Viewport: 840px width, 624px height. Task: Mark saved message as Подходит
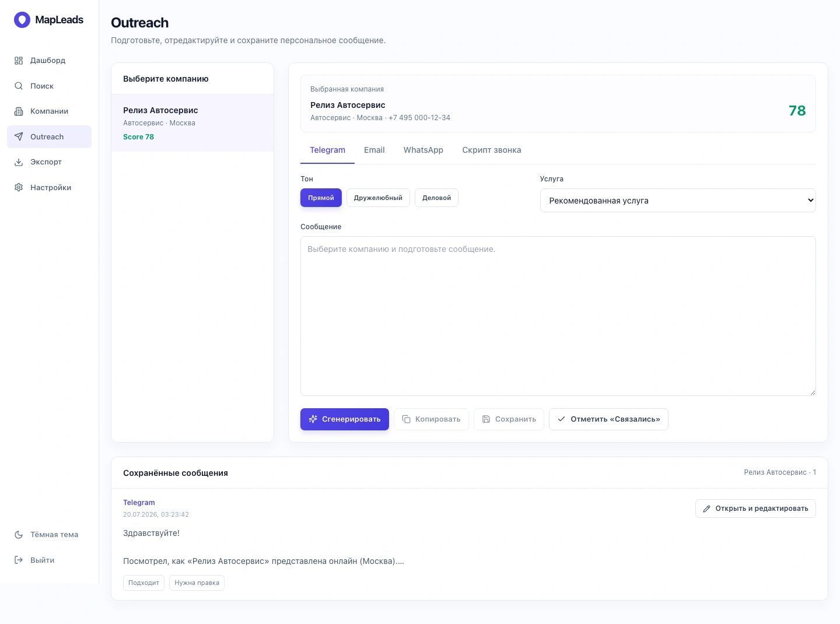(x=143, y=583)
